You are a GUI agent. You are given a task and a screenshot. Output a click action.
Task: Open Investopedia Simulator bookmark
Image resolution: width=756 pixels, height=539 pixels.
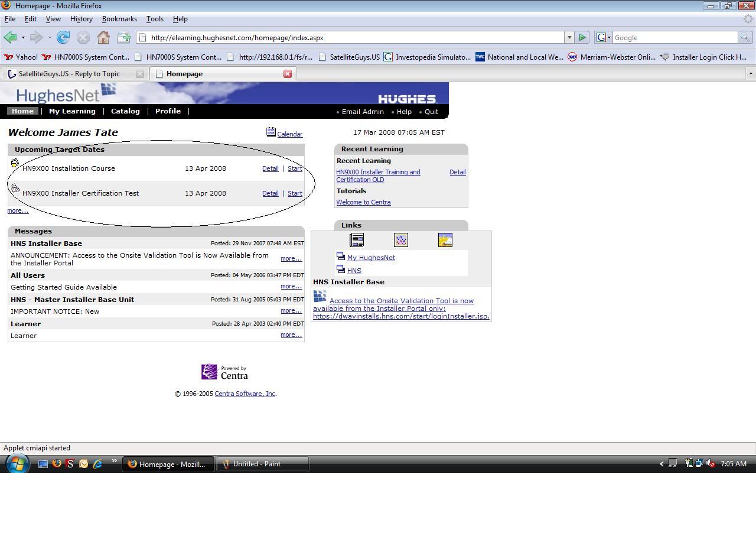tap(428, 57)
